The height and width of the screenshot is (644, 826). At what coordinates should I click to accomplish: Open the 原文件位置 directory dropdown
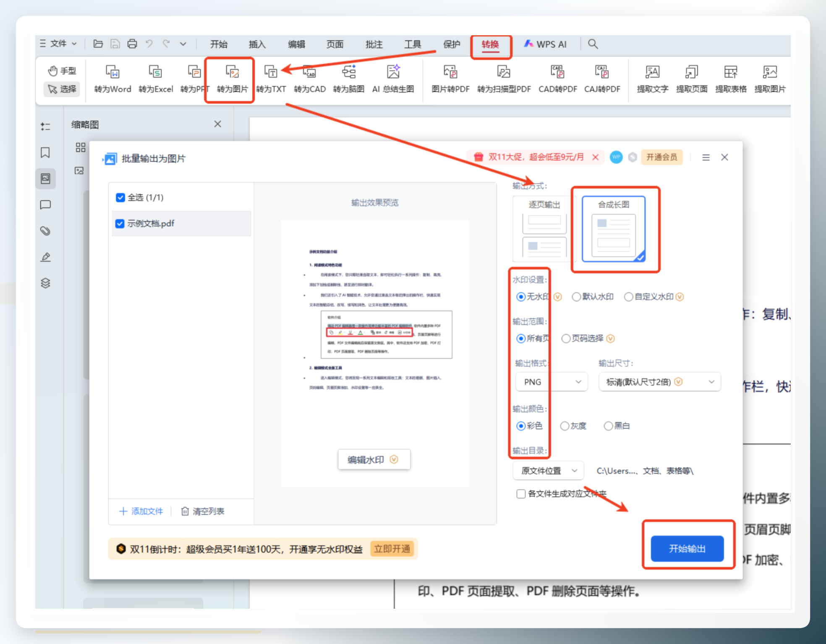coord(548,471)
